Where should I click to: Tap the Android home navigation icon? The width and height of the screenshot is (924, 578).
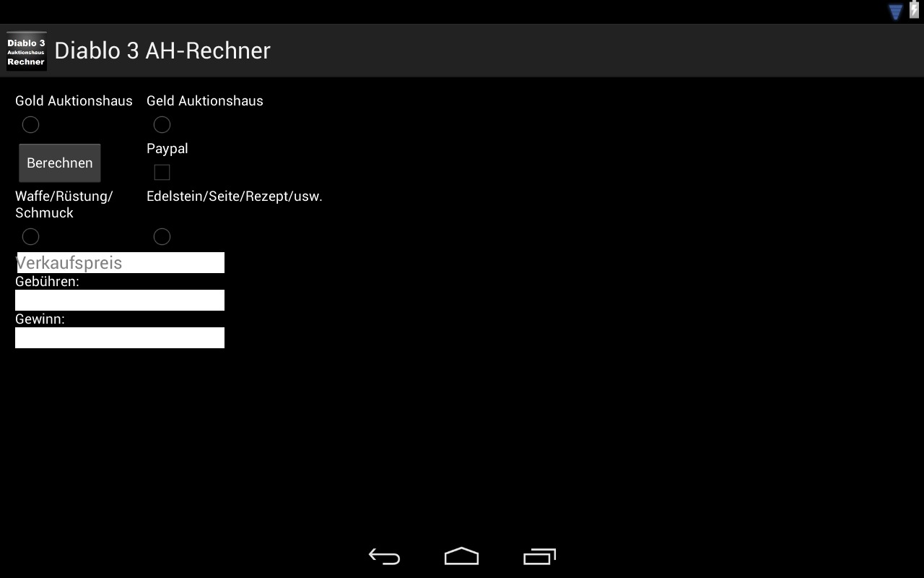click(x=462, y=556)
